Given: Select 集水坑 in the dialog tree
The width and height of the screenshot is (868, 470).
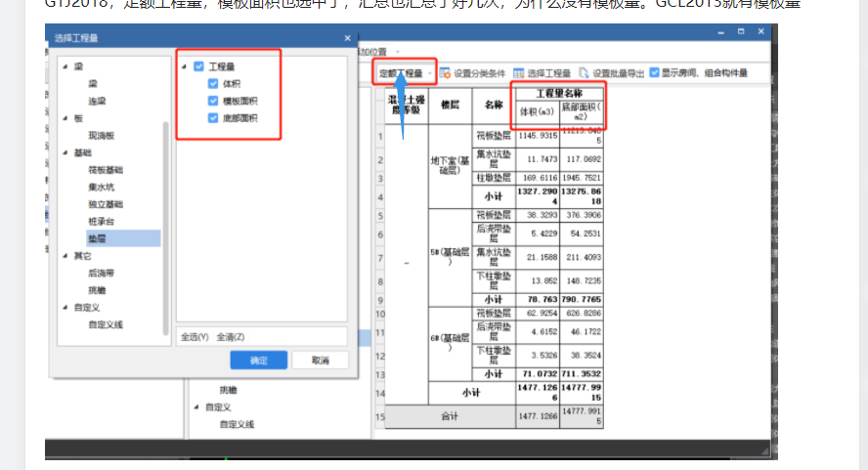Looking at the screenshot, I should pyautogui.click(x=102, y=187).
